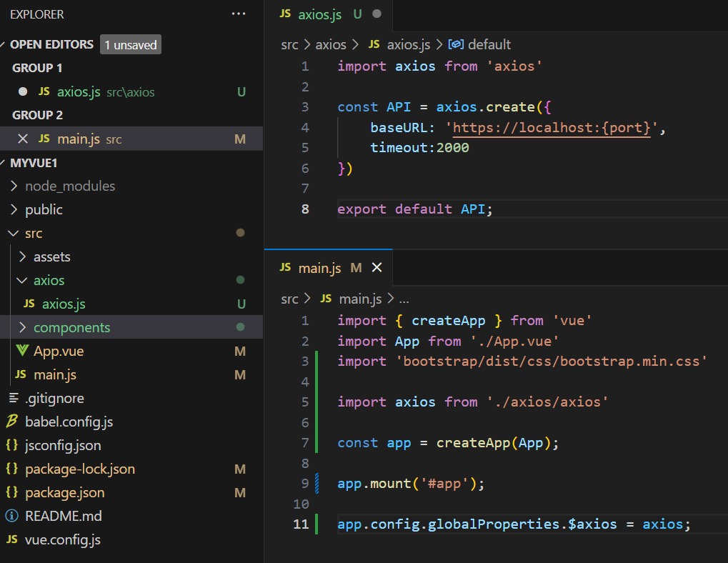Open package.json
Viewport: 728px width, 563px height.
click(64, 493)
